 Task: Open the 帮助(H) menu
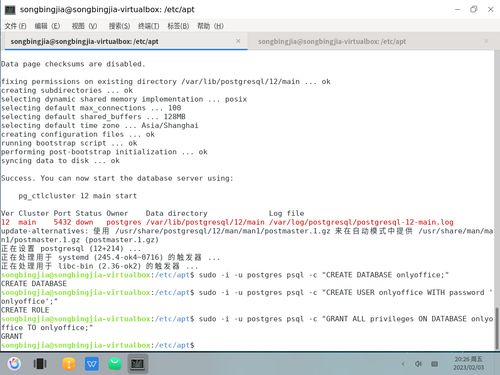tap(210, 26)
